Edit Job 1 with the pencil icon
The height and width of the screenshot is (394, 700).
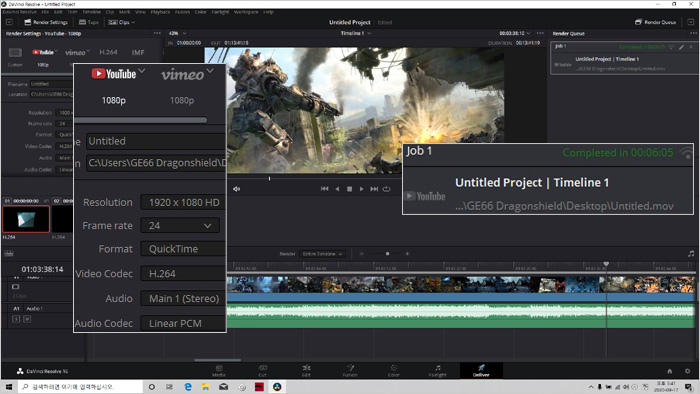(682, 46)
